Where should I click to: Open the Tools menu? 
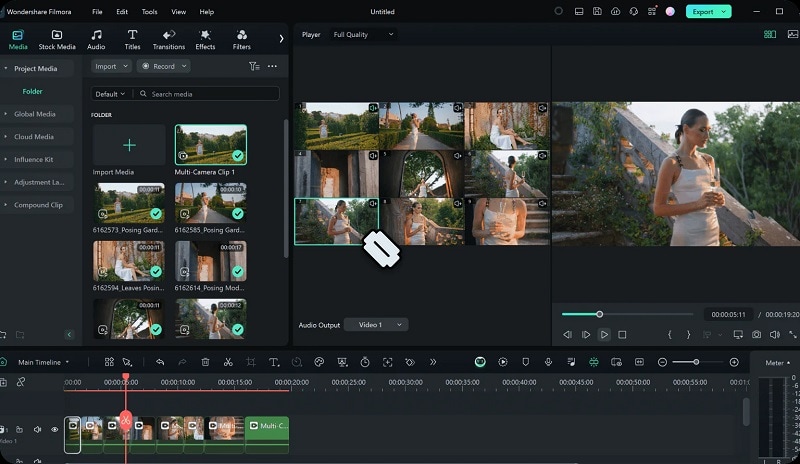point(149,12)
